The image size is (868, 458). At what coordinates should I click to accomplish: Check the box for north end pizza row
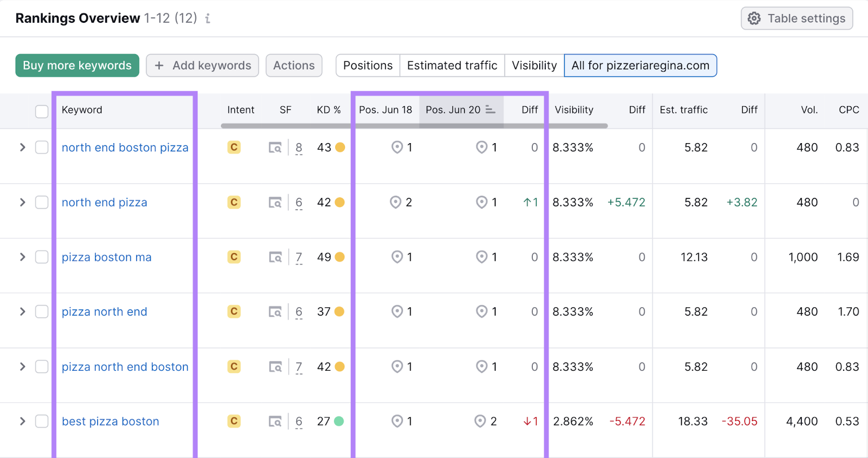42,202
